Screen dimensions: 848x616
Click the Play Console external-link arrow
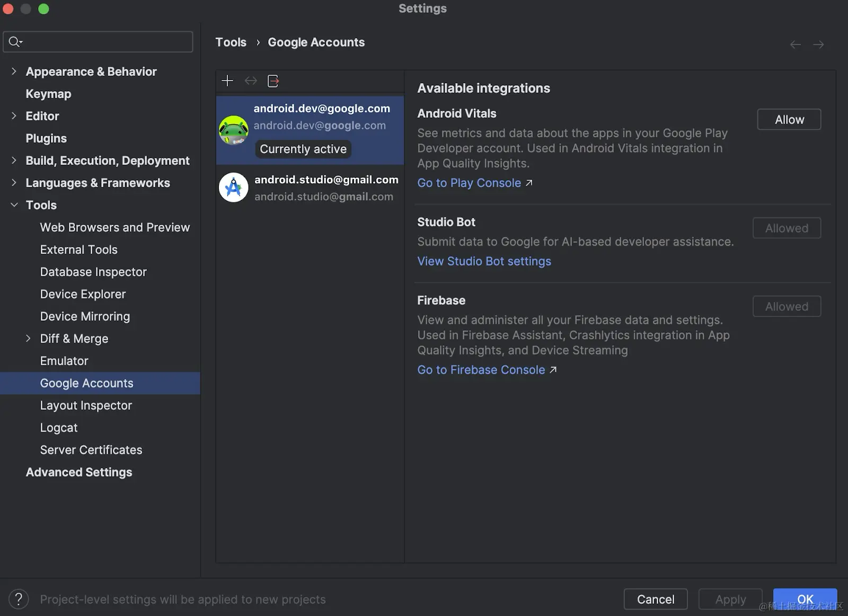529,183
